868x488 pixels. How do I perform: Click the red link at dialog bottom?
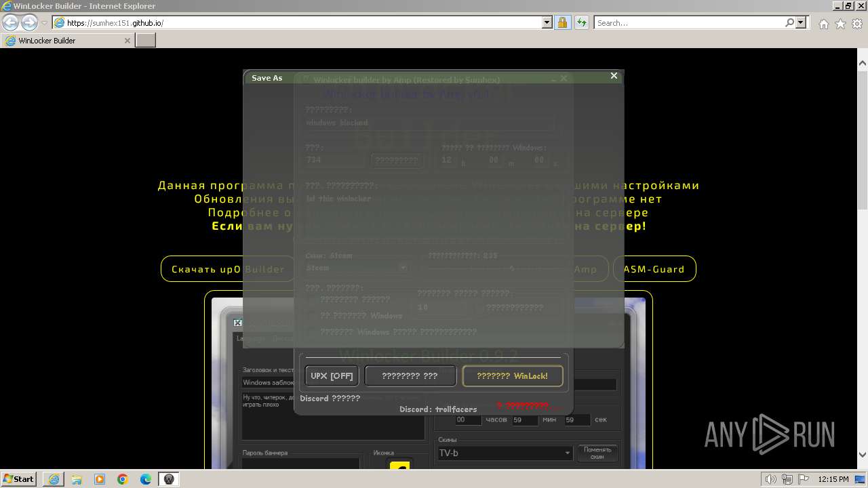(x=528, y=406)
